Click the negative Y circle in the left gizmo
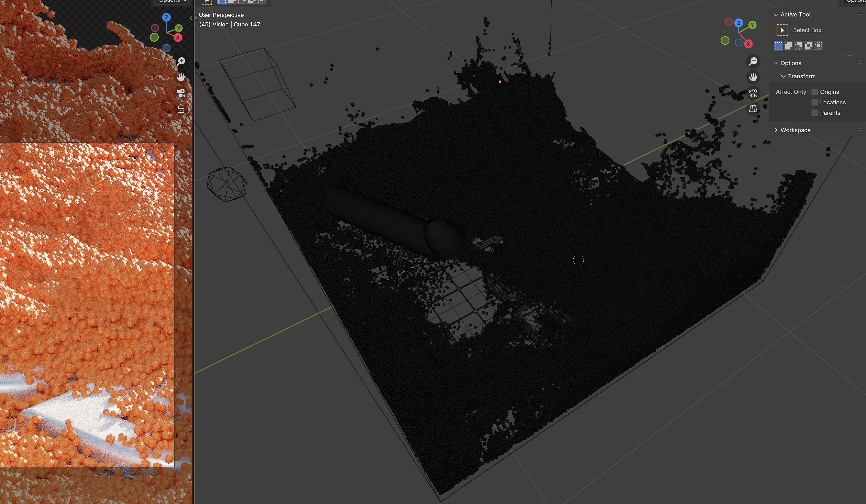This screenshot has height=504, width=866. pyautogui.click(x=154, y=37)
